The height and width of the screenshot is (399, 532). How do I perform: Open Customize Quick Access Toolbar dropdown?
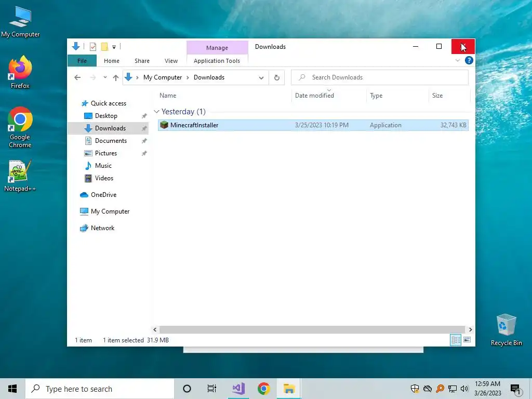coord(114,47)
